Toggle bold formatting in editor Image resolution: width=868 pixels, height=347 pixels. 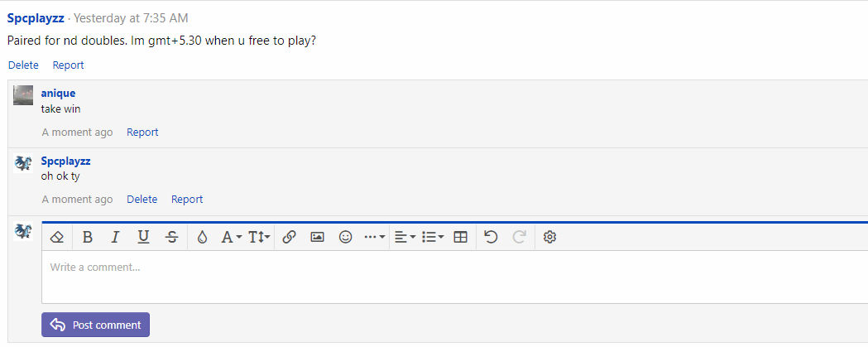(x=87, y=237)
